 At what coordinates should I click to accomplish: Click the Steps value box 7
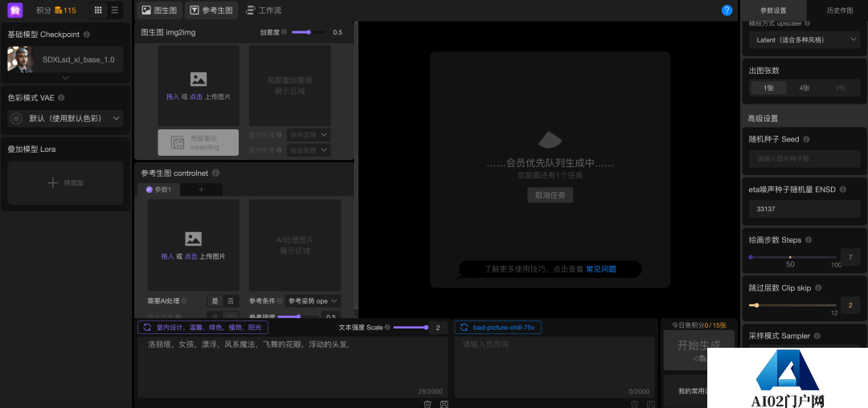coord(850,257)
